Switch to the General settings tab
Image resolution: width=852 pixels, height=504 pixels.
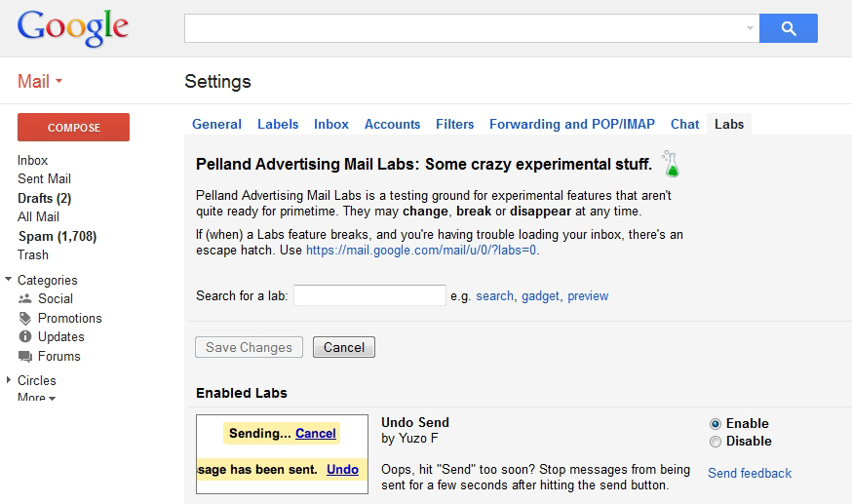pos(216,124)
